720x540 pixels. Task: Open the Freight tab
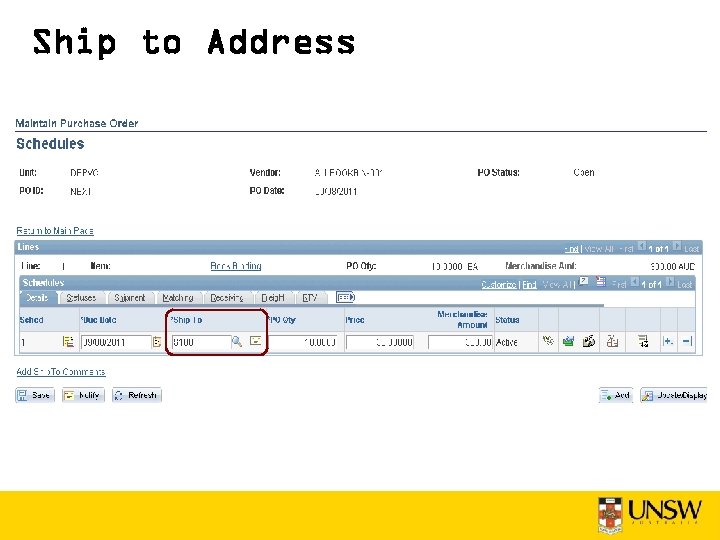273,298
